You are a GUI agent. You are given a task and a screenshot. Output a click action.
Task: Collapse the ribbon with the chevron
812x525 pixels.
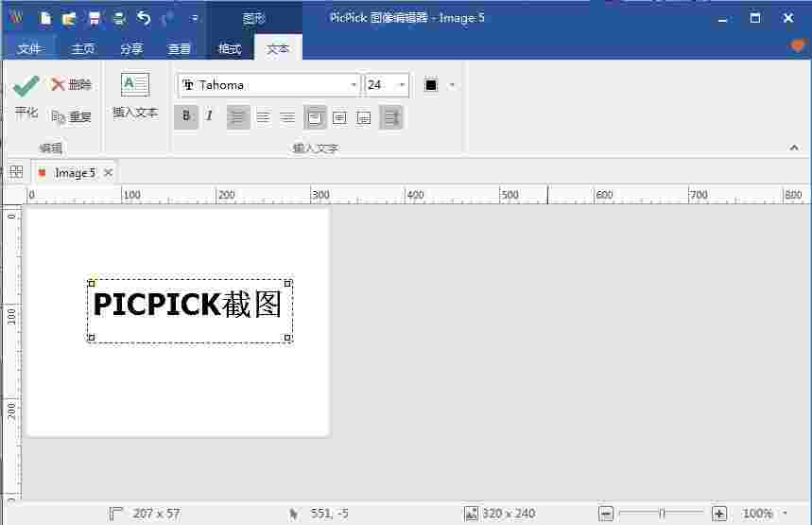(794, 149)
